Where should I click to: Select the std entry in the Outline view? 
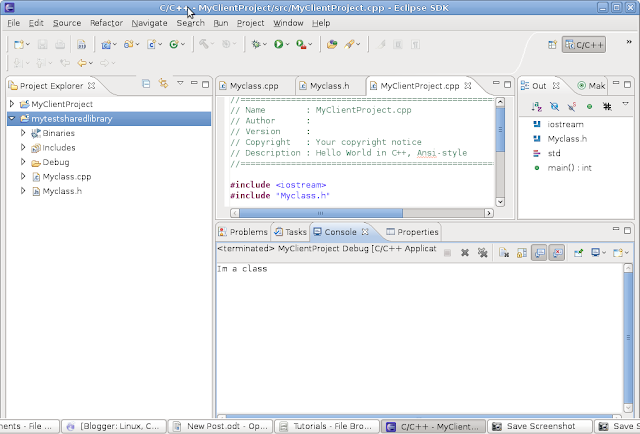pyautogui.click(x=554, y=153)
